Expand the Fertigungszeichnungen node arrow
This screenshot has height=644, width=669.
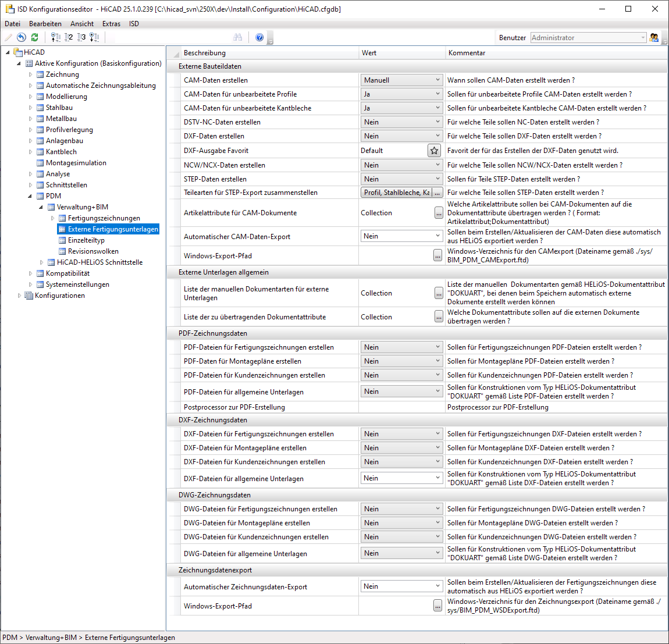click(x=52, y=219)
